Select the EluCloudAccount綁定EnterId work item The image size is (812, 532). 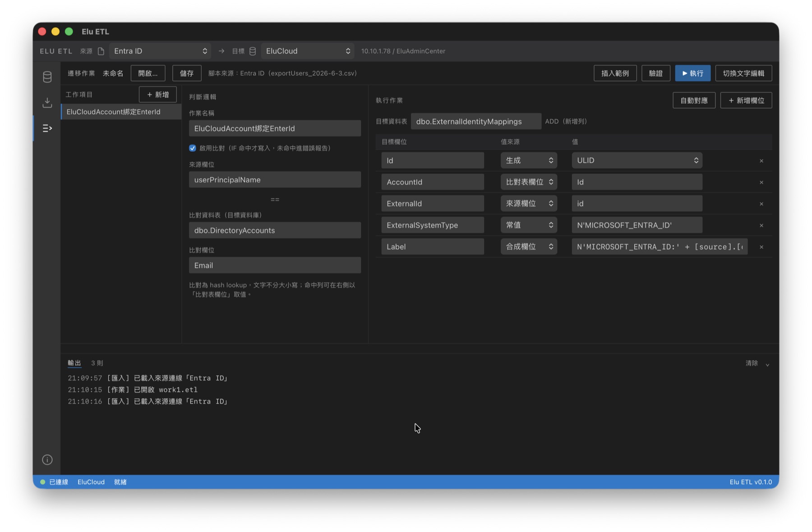(x=121, y=112)
